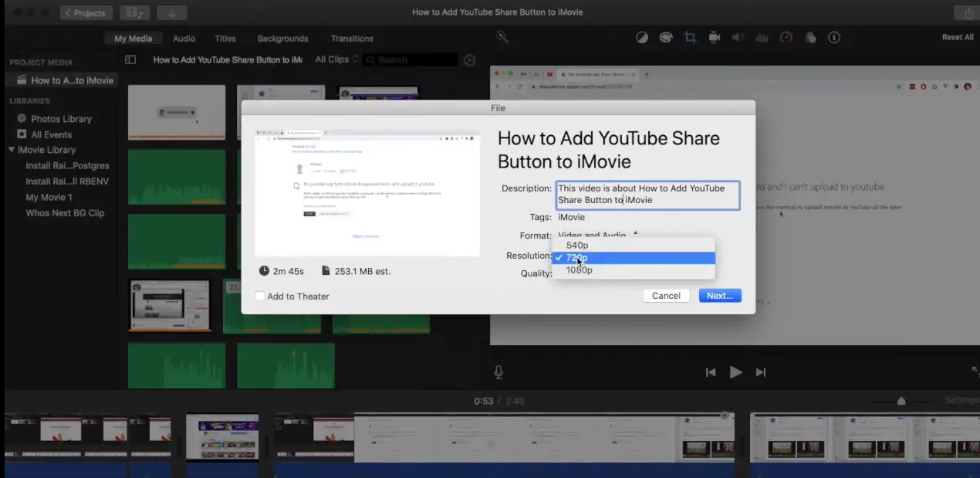Switch to the Transitions tab
The height and width of the screenshot is (478, 980).
(352, 39)
